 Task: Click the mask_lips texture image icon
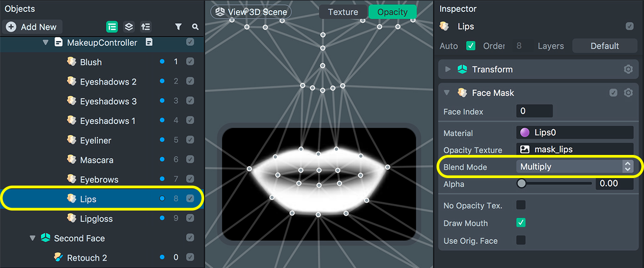coord(525,149)
